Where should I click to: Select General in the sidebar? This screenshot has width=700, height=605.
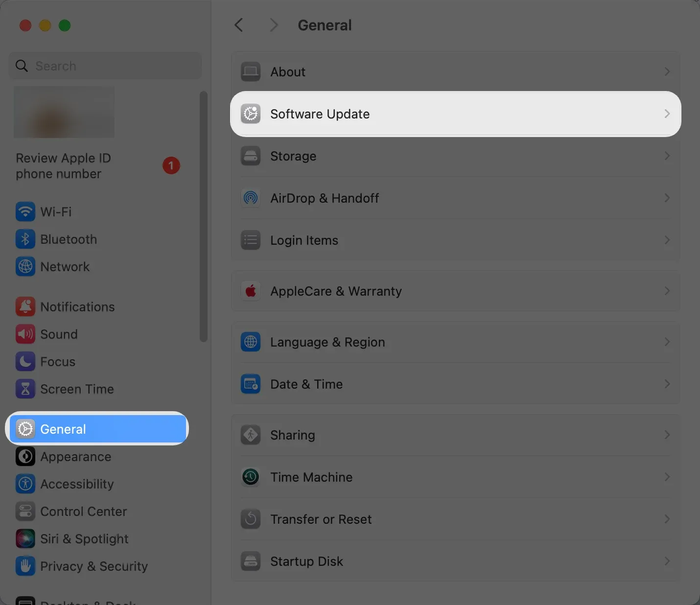click(x=98, y=429)
